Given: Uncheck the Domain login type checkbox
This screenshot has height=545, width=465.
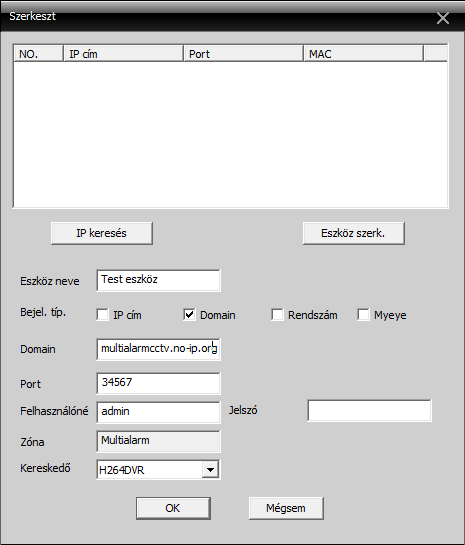Looking at the screenshot, I should [x=189, y=315].
